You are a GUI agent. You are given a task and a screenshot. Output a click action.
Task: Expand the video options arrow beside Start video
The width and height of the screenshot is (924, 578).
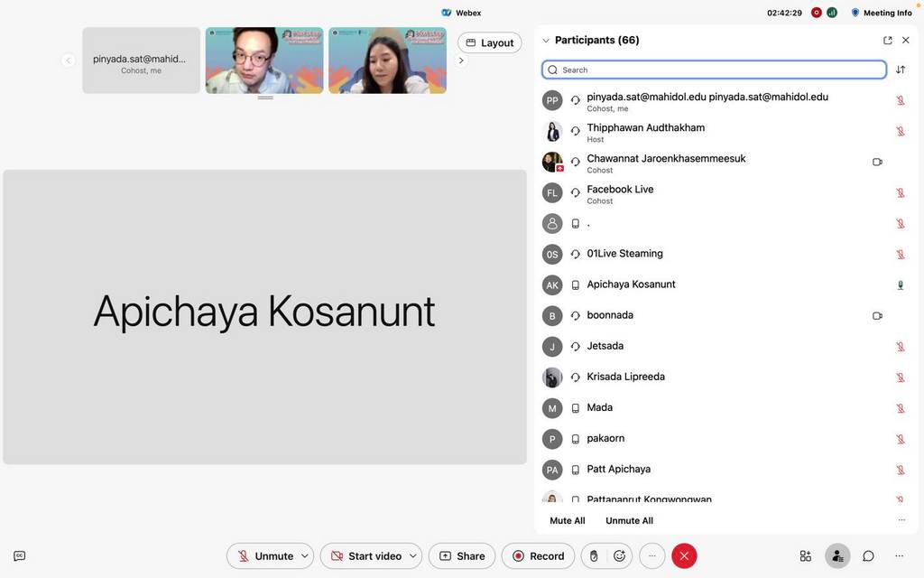coord(414,556)
